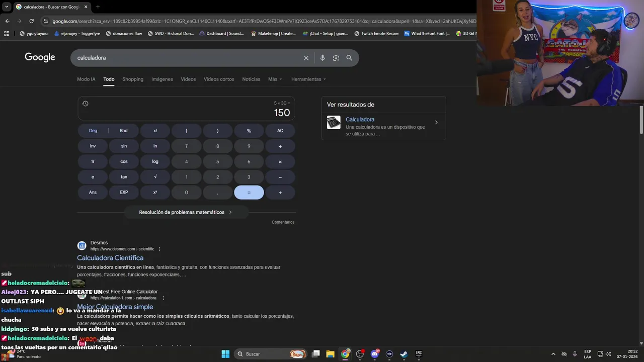Open the bookmarks bar apps grid icon
This screenshot has height=362, width=644.
(x=7, y=34)
